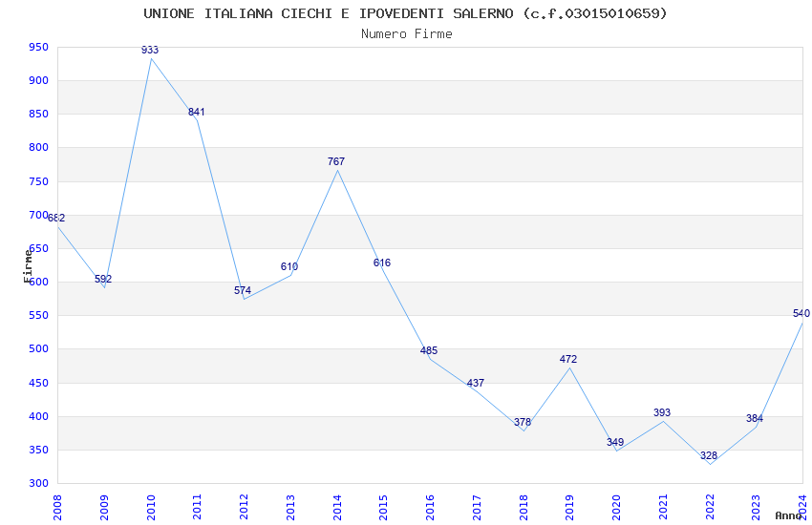The image size is (812, 525).
Task: Click the y-axis value 950
Action: tap(39, 47)
